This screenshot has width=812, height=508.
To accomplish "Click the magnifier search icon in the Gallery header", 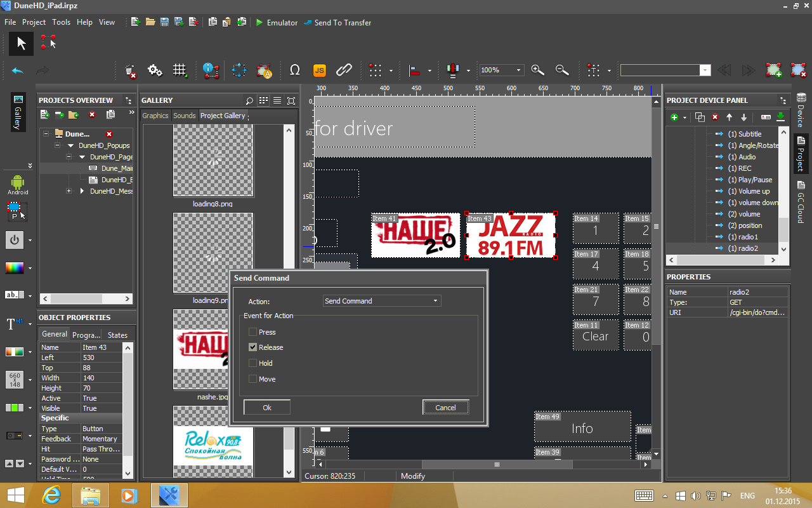I will [x=249, y=100].
